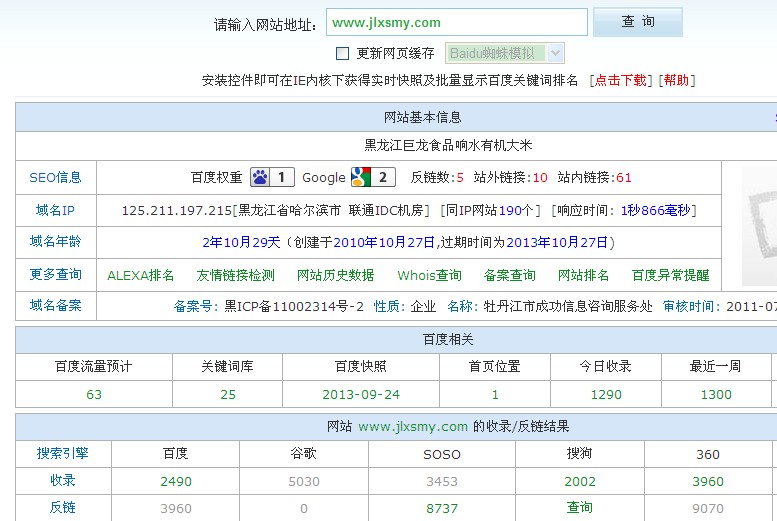
Task: Click the 域名备案 row label
Action: click(x=56, y=305)
